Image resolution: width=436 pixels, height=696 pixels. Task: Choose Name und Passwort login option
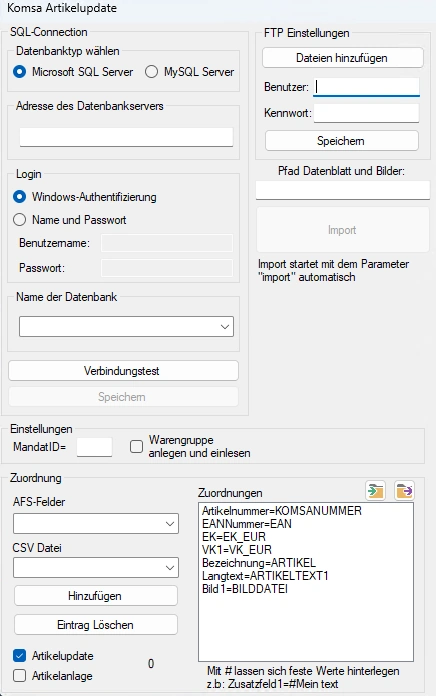20,220
